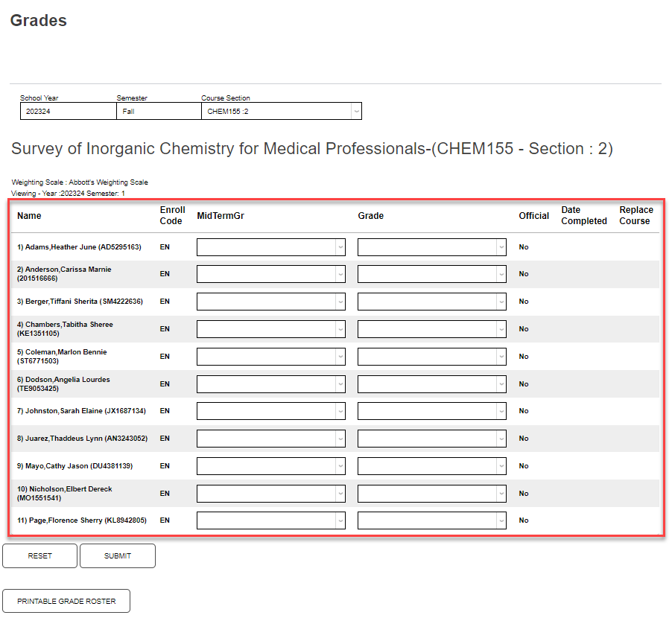The width and height of the screenshot is (672, 621).
Task: Expand the Grade dropdown for Page,Florence Sherry
Action: click(x=431, y=520)
